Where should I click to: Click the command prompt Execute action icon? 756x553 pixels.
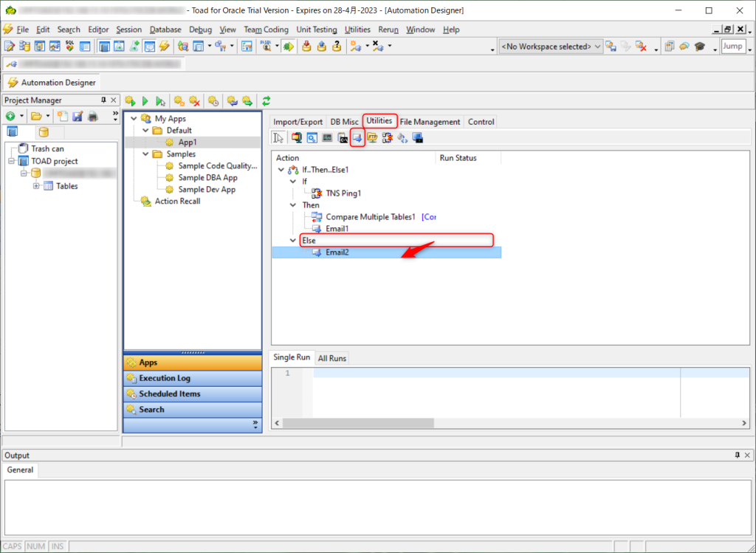[343, 138]
